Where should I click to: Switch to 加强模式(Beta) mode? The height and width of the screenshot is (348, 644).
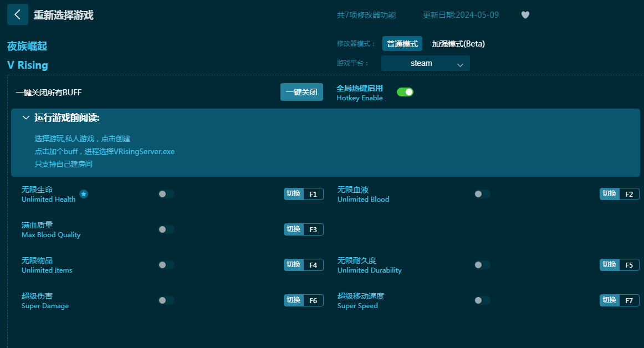(458, 44)
